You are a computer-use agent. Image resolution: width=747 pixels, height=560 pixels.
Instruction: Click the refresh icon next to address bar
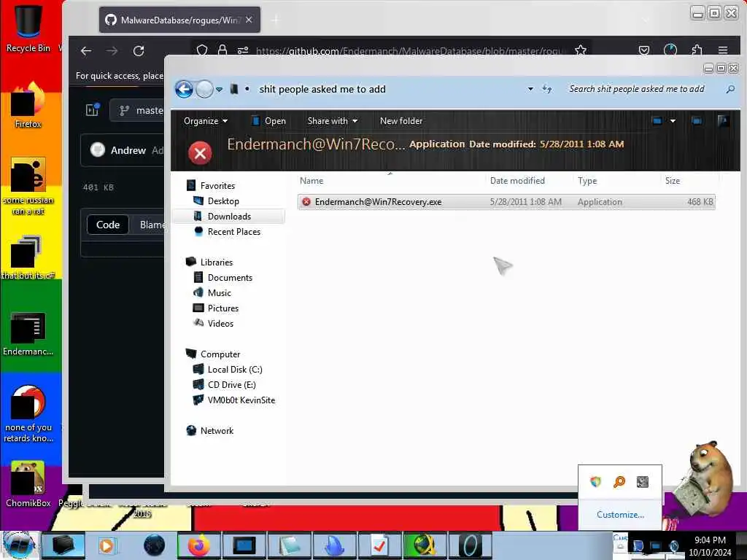(547, 89)
